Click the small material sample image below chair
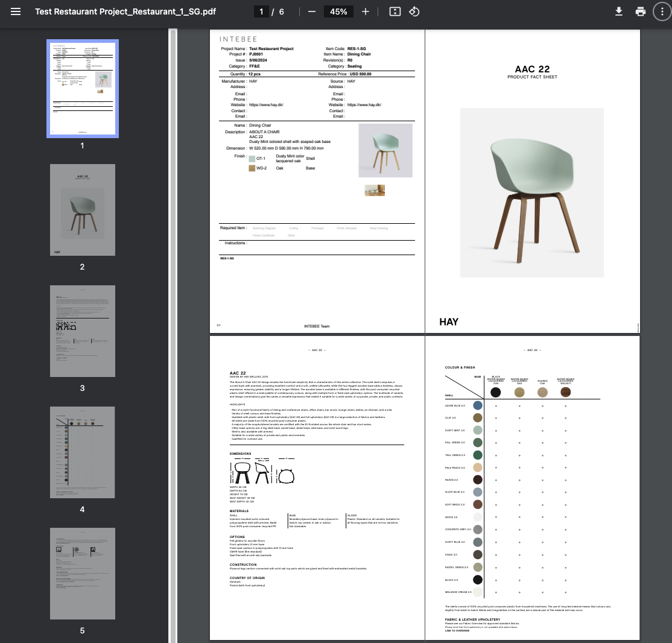 click(x=375, y=190)
